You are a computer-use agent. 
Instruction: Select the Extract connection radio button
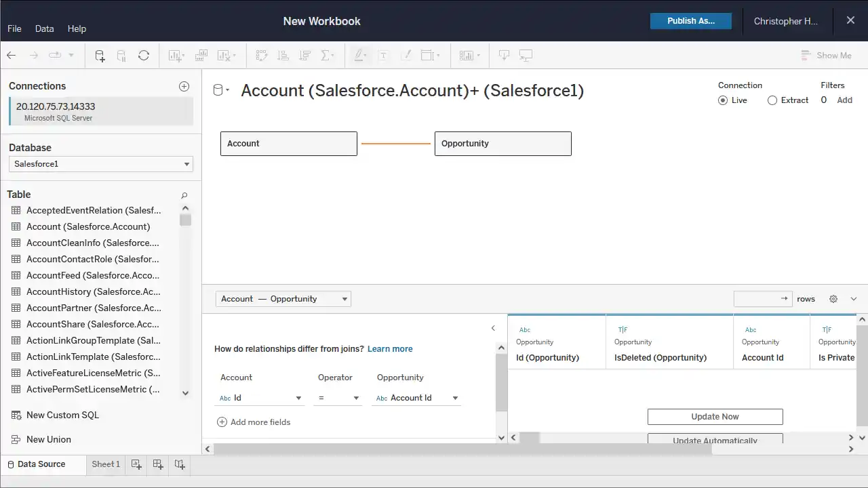click(x=772, y=100)
